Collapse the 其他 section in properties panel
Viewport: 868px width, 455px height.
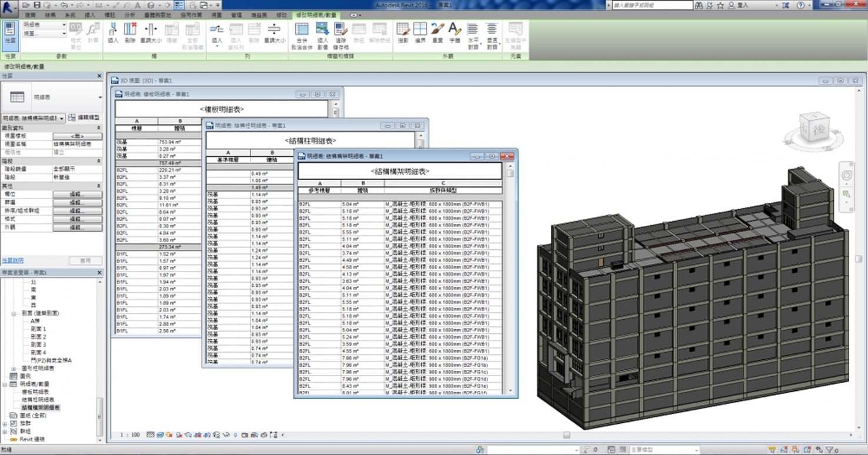98,186
